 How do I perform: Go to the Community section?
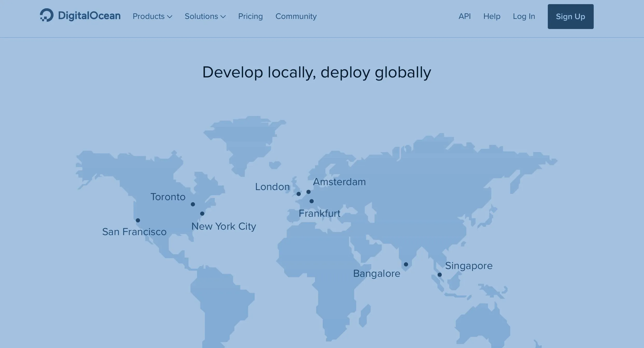pyautogui.click(x=296, y=16)
